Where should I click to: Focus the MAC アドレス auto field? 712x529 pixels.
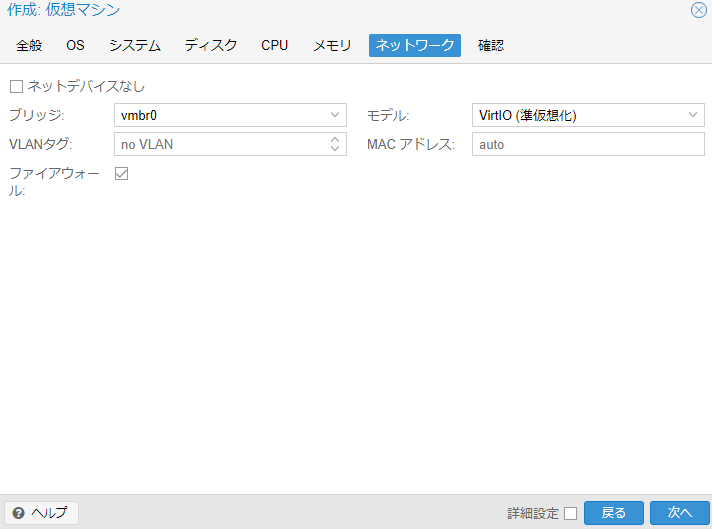coord(588,144)
